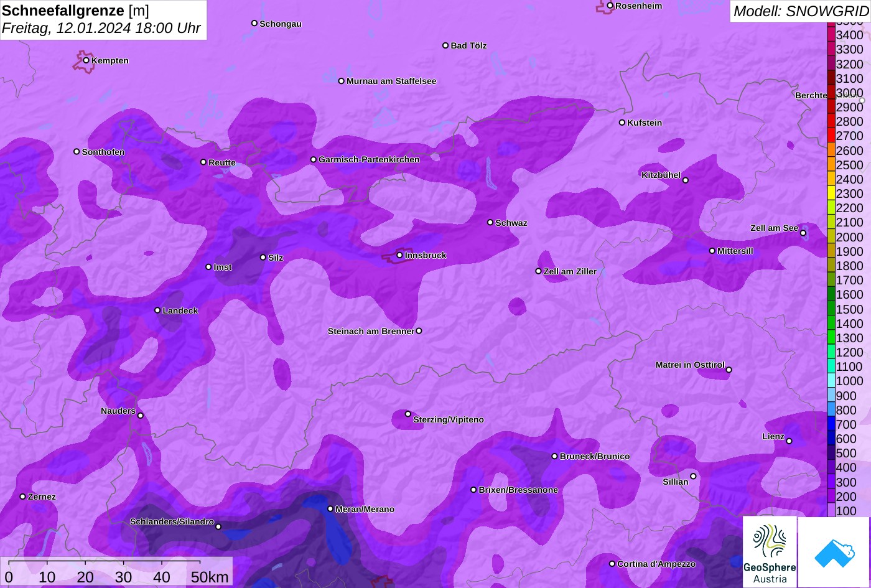This screenshot has height=588, width=871.
Task: Click the Kufstein location dot
Action: point(622,123)
